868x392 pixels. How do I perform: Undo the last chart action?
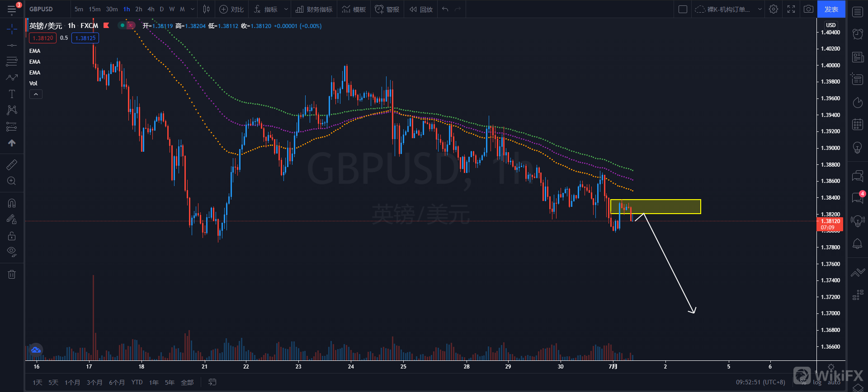(445, 9)
